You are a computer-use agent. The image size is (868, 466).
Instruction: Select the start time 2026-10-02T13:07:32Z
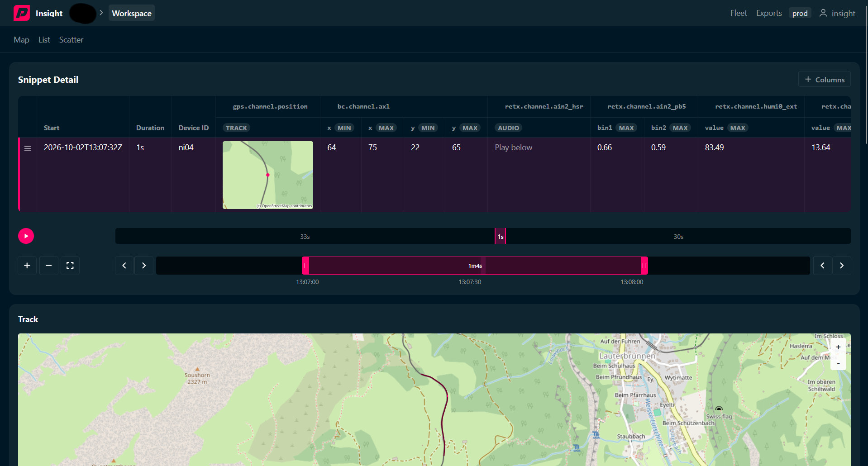tap(83, 147)
